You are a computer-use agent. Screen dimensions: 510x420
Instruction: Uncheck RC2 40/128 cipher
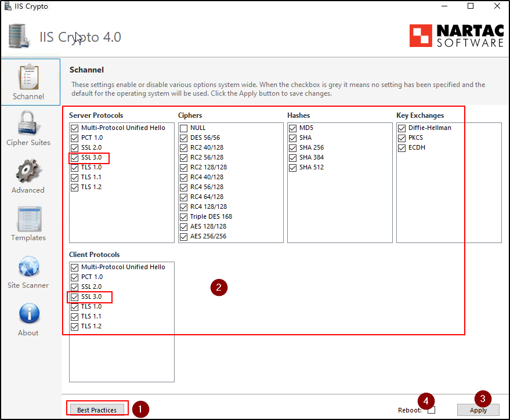point(184,148)
